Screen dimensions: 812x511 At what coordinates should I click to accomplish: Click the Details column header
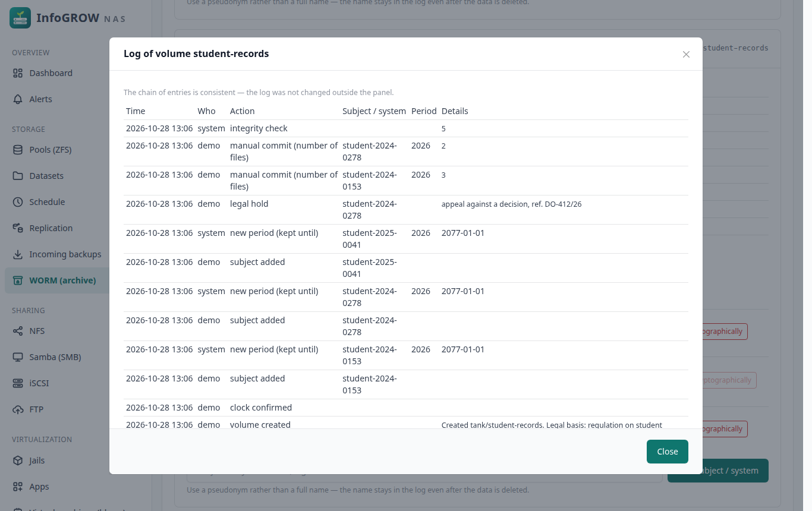click(x=455, y=111)
